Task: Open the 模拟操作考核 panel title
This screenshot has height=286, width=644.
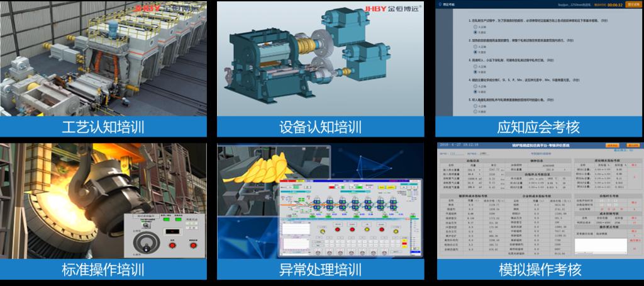Action: pyautogui.click(x=540, y=270)
